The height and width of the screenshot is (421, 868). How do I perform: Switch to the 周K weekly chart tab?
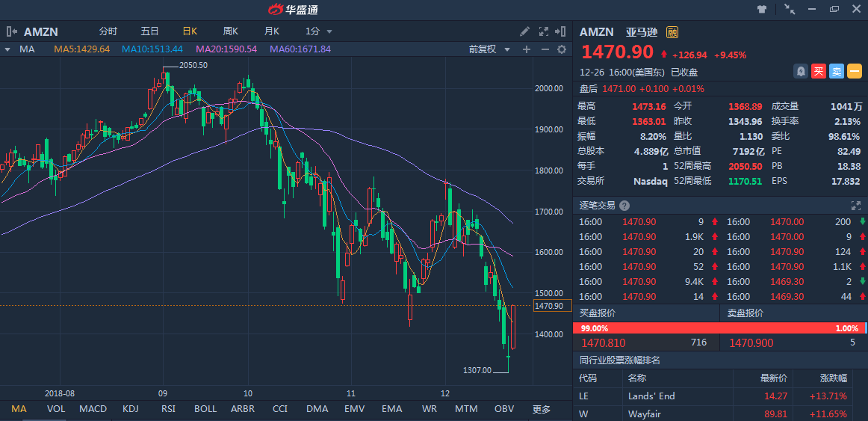(230, 31)
